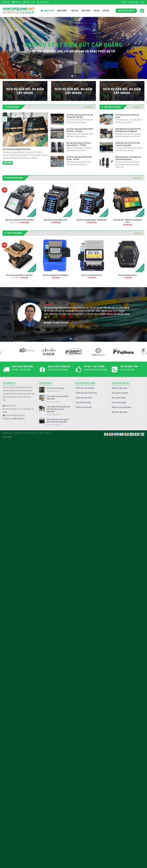Click the delivery truck icon for Giao hàng toàn quốc
The image size is (147, 868).
[x=6, y=369]
